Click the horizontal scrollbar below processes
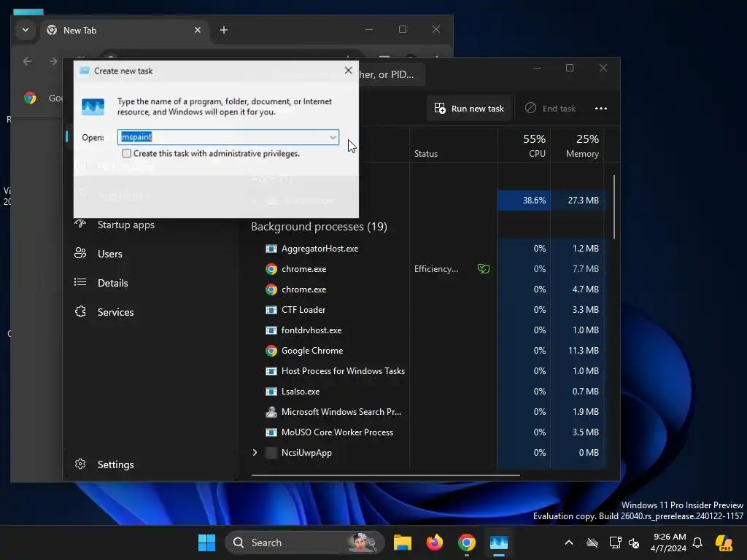 tap(385, 475)
